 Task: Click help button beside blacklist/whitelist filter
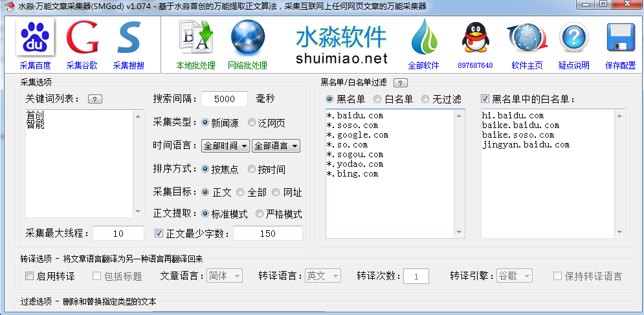401,83
